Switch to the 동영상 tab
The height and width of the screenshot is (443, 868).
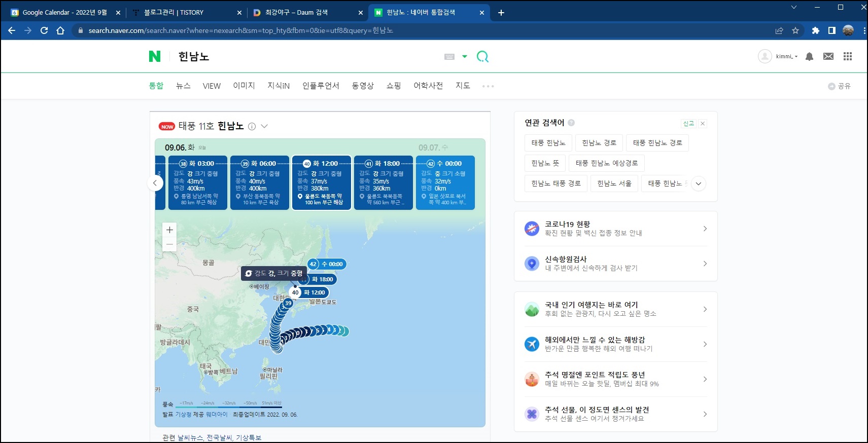(x=363, y=86)
